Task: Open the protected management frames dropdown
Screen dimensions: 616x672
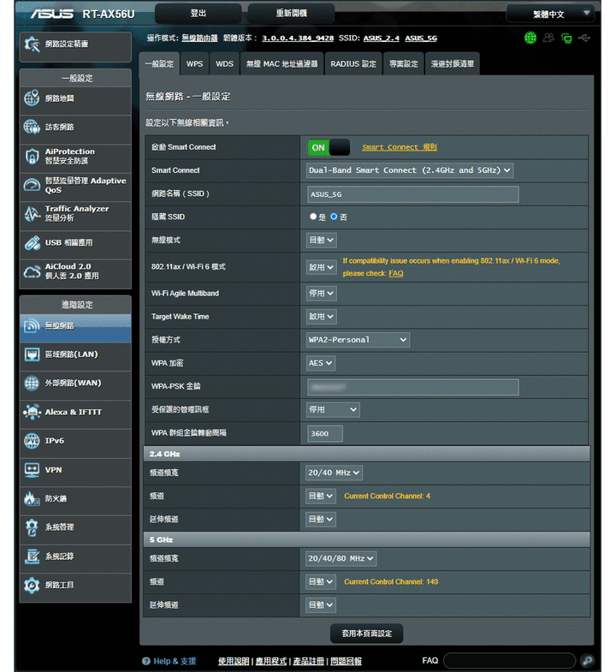Action: pos(333,410)
